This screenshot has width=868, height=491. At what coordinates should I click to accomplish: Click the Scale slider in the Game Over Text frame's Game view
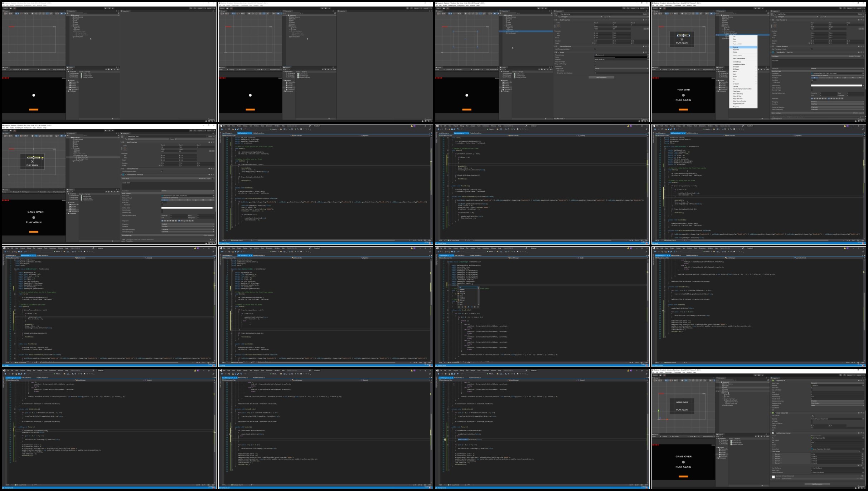click(46, 192)
